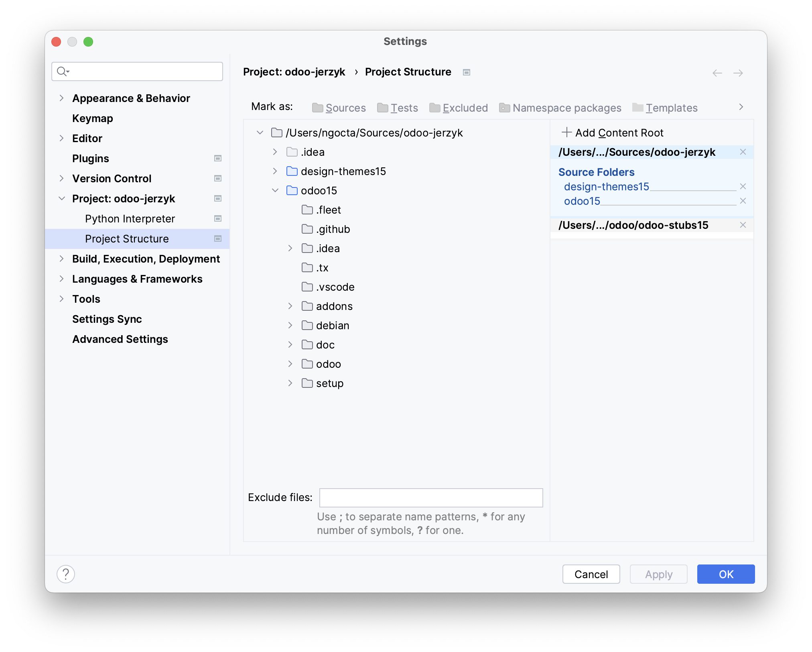Confirm settings with OK
This screenshot has width=812, height=652.
tap(725, 574)
